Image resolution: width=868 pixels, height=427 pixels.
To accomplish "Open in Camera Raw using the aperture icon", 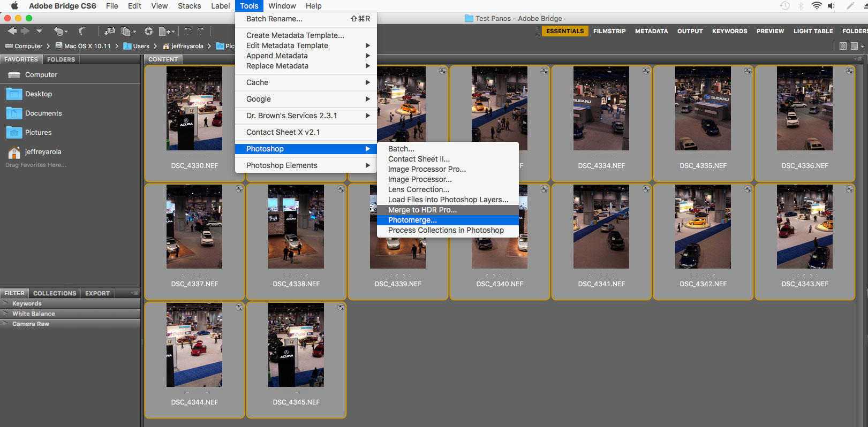I will click(x=148, y=31).
